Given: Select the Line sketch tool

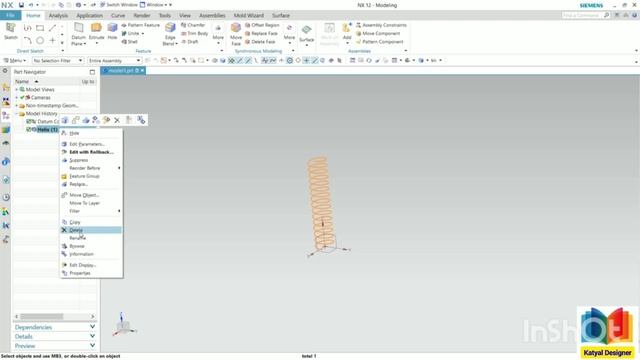Looking at the screenshot, I should click(52, 28).
